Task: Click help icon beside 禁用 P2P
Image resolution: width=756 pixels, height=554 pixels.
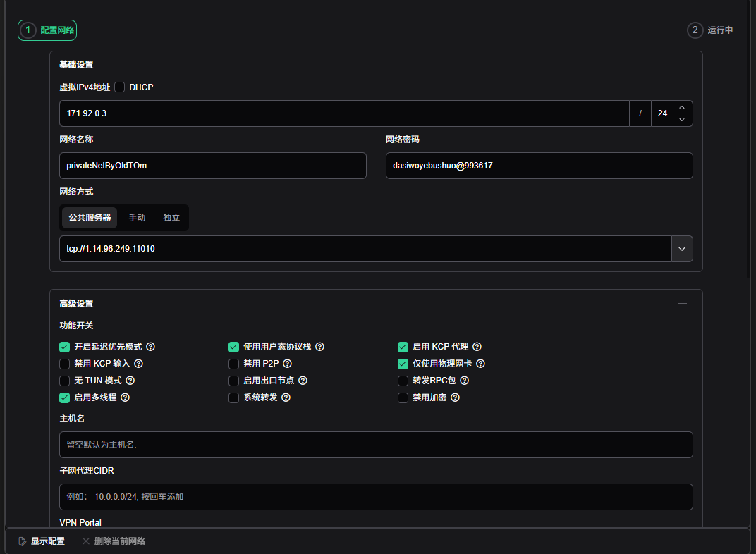Action: 287,364
